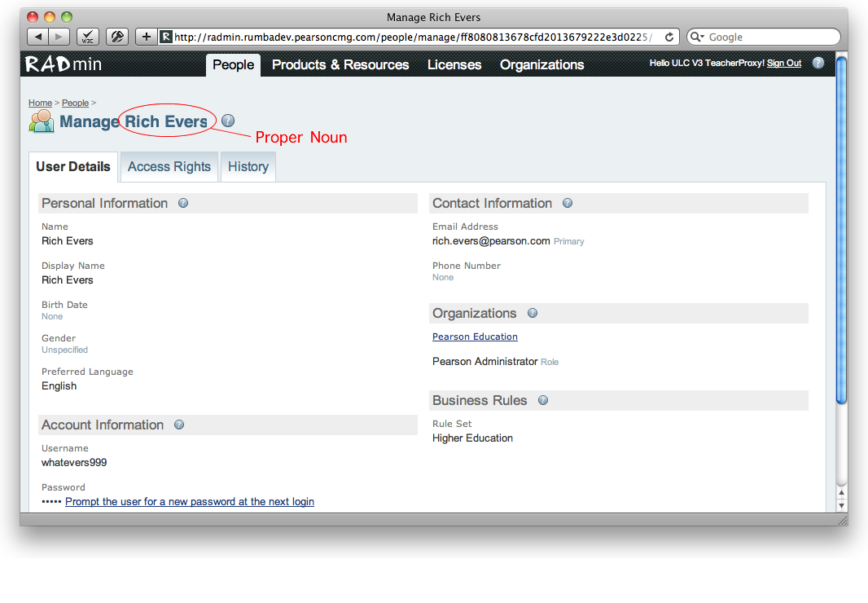Click the Rule Set value Higher Education
The width and height of the screenshot is (868, 603).
473,438
